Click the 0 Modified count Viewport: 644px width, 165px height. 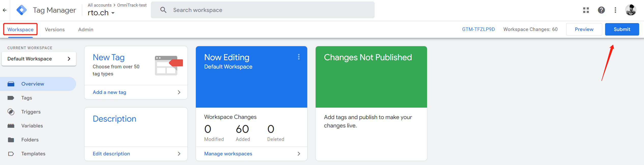208,129
